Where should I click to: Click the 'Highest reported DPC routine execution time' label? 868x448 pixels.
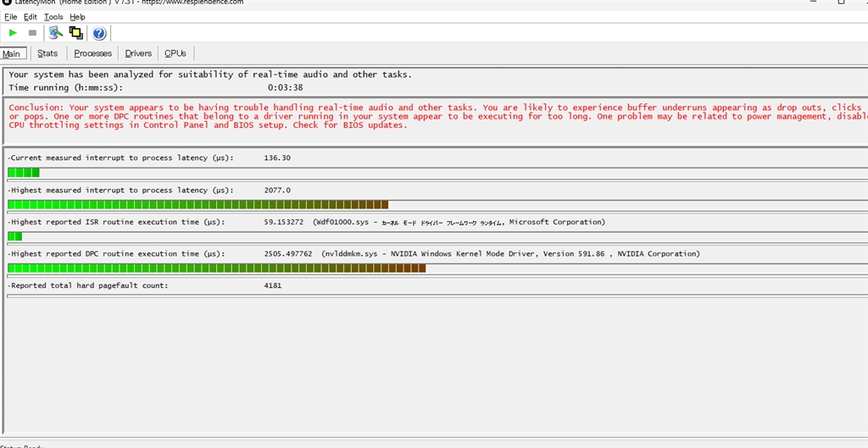pyautogui.click(x=116, y=254)
